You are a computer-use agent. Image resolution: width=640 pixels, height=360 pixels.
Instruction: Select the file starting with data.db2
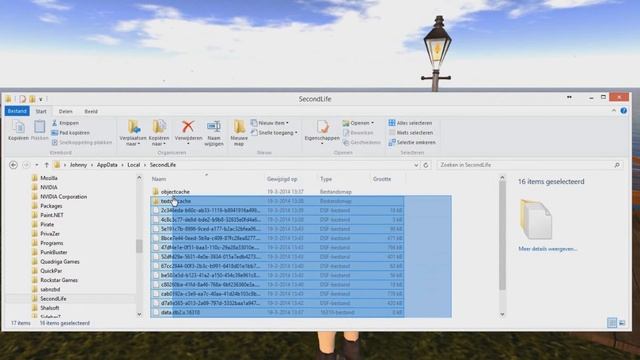pos(277,312)
